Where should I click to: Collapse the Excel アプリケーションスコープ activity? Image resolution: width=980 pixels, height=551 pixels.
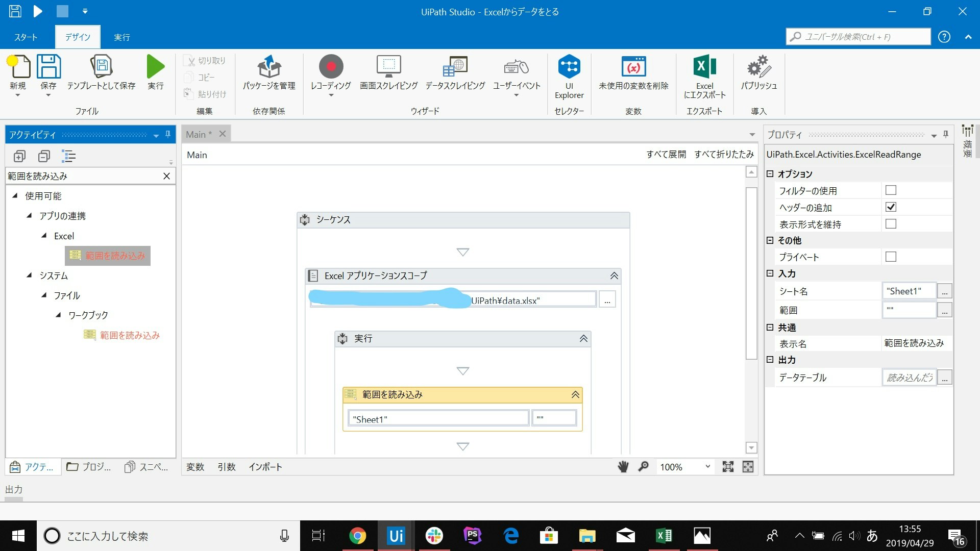[614, 276]
